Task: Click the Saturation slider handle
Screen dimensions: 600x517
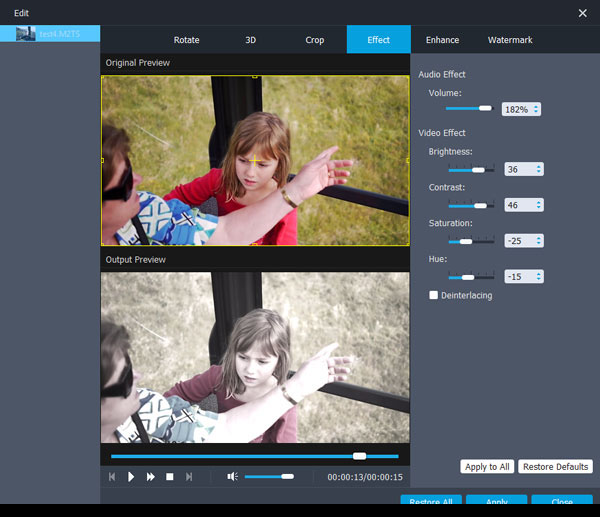Action: tap(466, 241)
